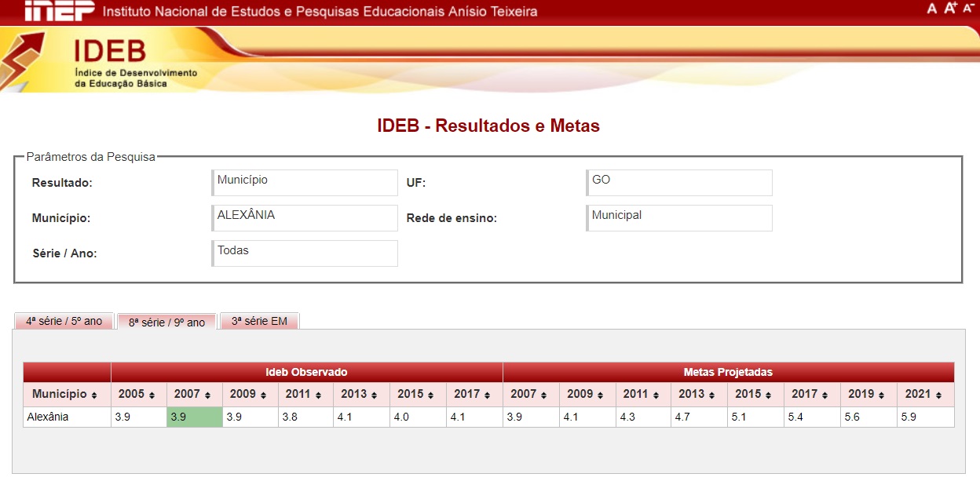Viewport: 980px width, 481px height.
Task: Click the Resultado: label
Action: click(x=62, y=183)
